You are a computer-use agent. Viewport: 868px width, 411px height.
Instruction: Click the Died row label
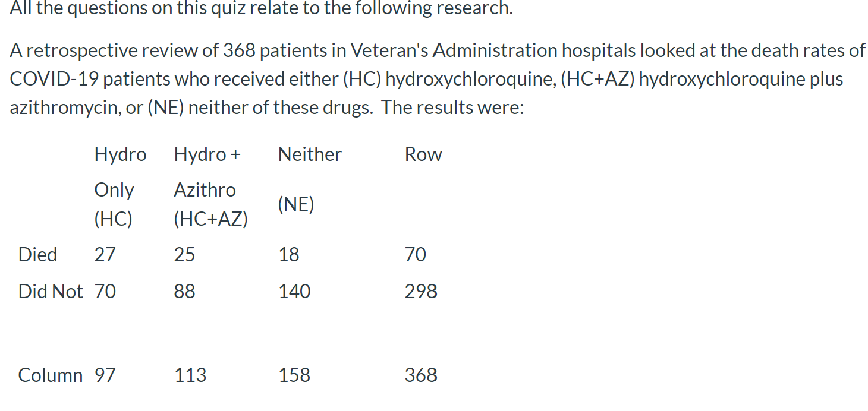pyautogui.click(x=38, y=255)
